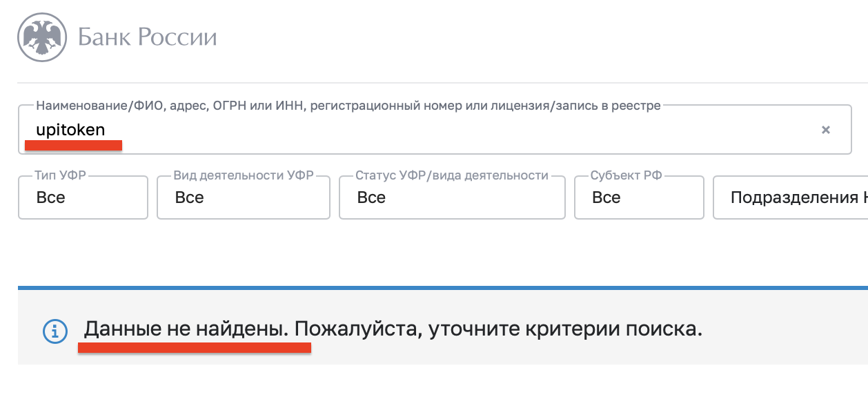This screenshot has height=406, width=868.
Task: Open the "Статус УФР/вида деятельности" dropdown
Action: tap(452, 197)
